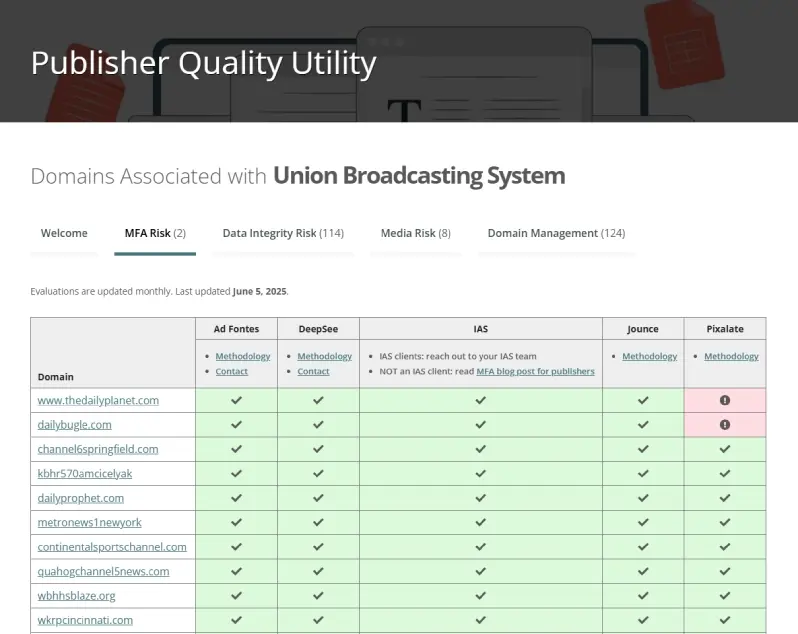798x634 pixels.
Task: Open MFA blog post for publishers link
Action: [x=535, y=371]
